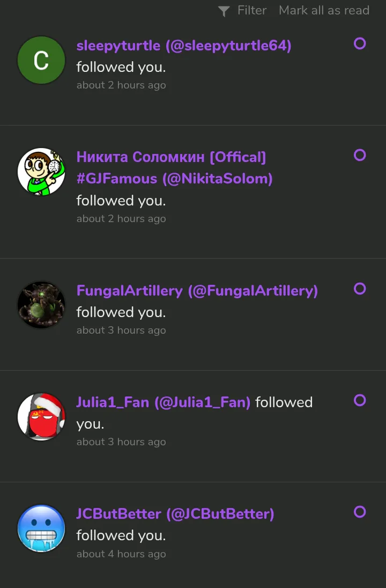Screen dimensions: 386x588
Task: Toggle unread circle on NikitaSolom notification
Action: click(360, 155)
